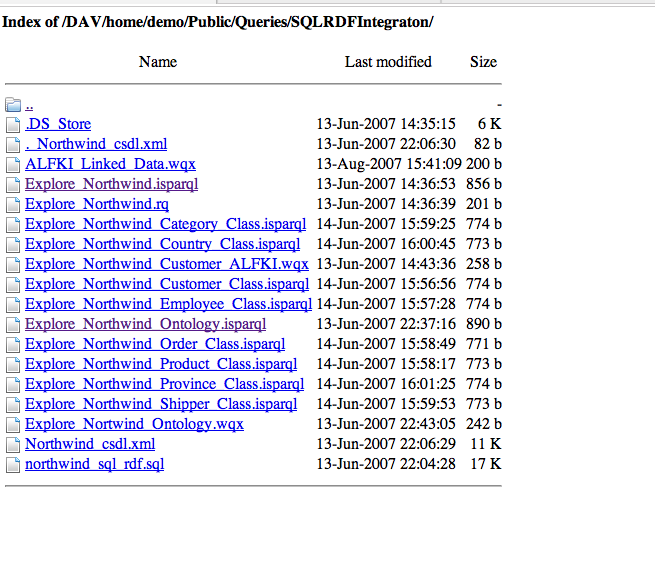Screen dimensions: 655x561
Task: Click file icon next to Explore_Northwind_Ontology.isparql
Action: click(x=12, y=324)
